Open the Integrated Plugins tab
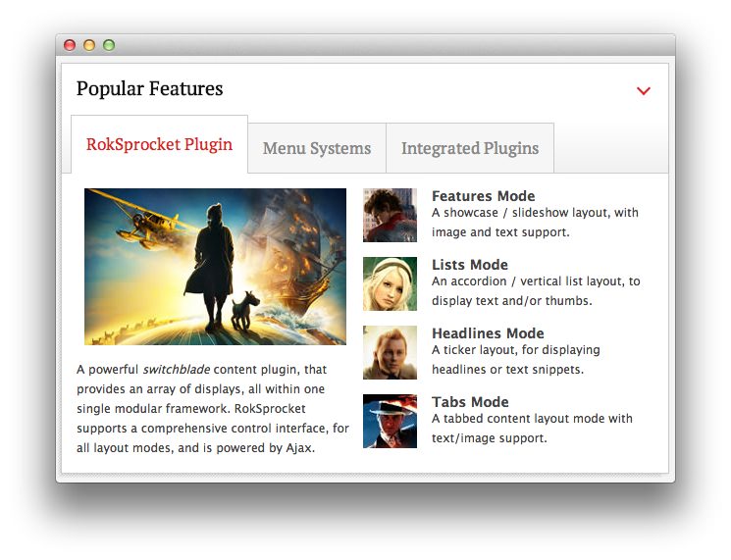Image resolution: width=731 pixels, height=560 pixels. (x=470, y=148)
